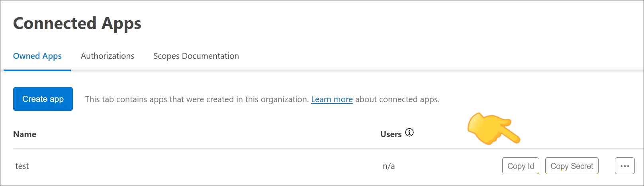
Task: Click the word 'Apps' in the page title
Action: [x=121, y=23]
